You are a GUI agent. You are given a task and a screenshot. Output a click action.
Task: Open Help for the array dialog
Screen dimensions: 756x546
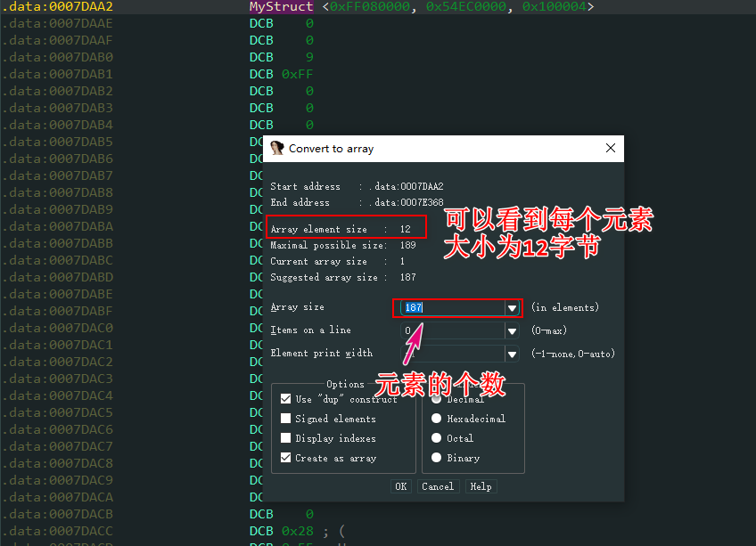click(x=481, y=486)
